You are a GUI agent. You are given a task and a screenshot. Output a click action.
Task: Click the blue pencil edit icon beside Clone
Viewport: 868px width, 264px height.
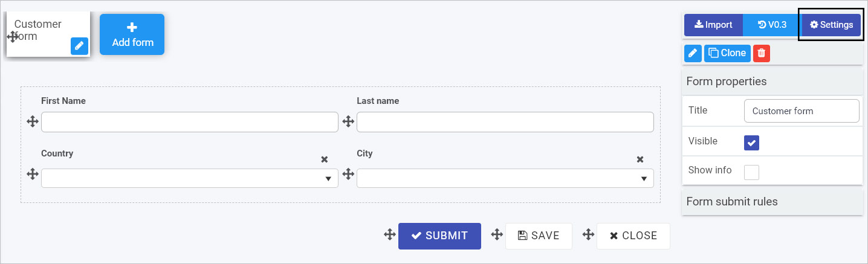point(693,53)
